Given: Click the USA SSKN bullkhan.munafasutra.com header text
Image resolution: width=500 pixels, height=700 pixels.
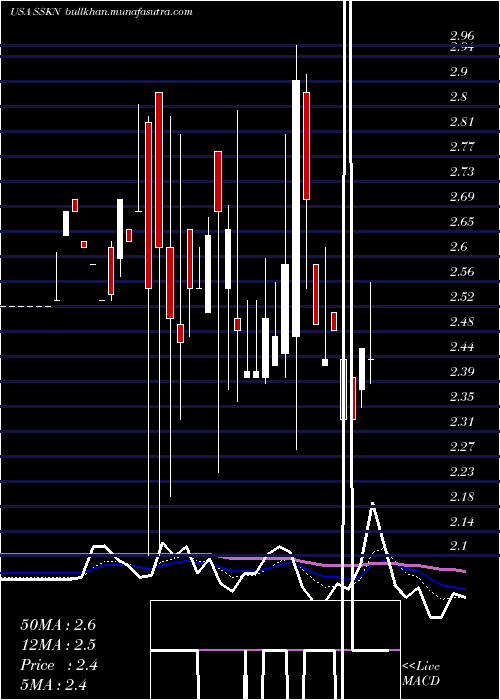Looking at the screenshot, I should point(101,12).
